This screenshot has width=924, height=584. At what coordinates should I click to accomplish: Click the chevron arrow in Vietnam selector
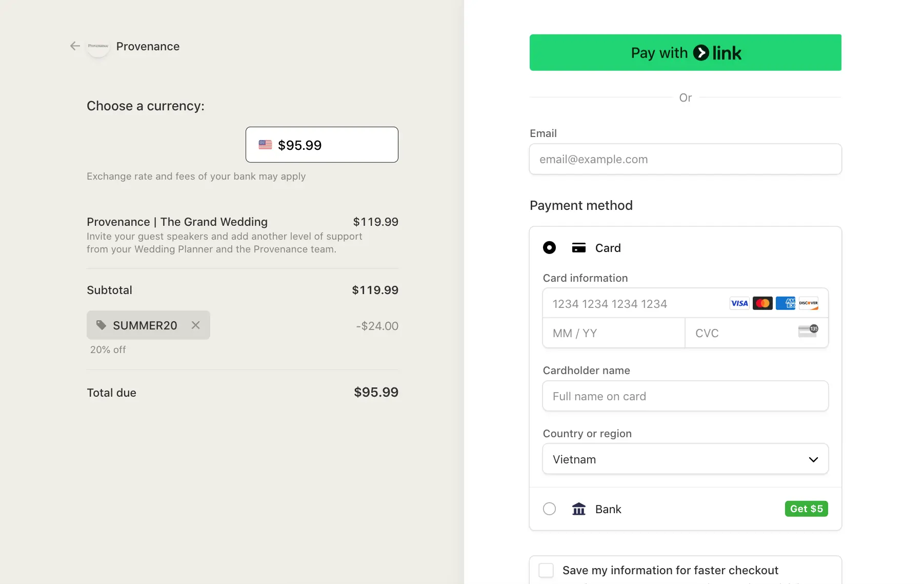[813, 459]
